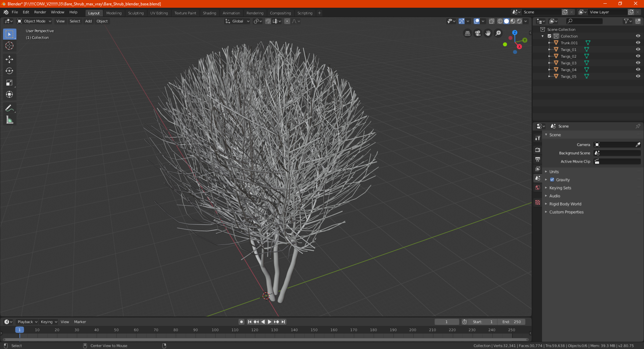Image resolution: width=644 pixels, height=349 pixels.
Task: Open the Keying dropdown in timeline
Action: coord(49,322)
